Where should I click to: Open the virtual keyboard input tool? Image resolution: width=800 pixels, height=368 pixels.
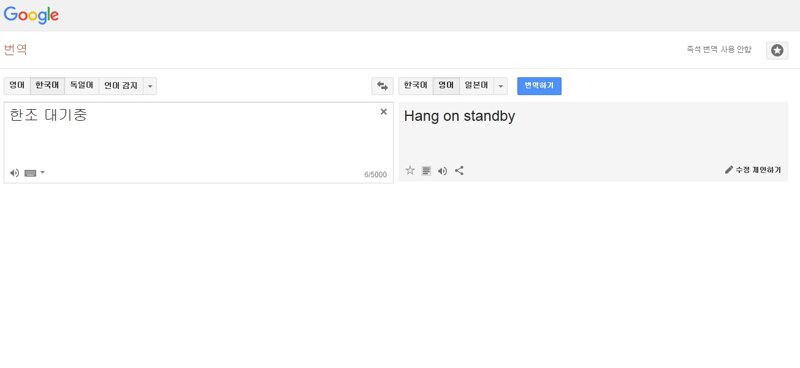[x=30, y=173]
